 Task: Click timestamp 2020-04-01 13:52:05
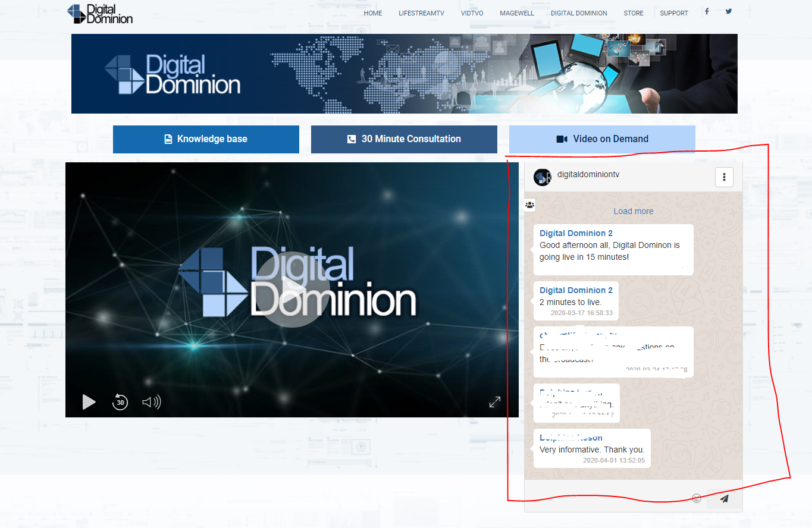[613, 460]
